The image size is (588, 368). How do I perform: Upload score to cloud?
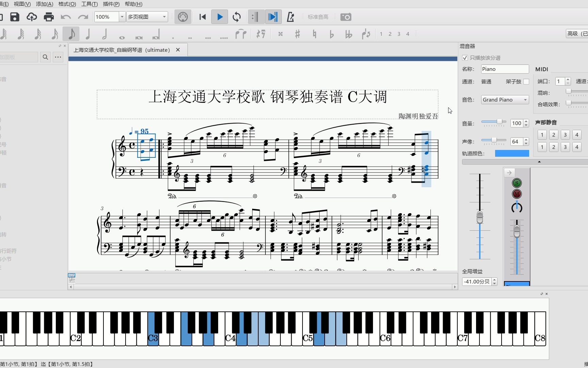click(x=32, y=17)
